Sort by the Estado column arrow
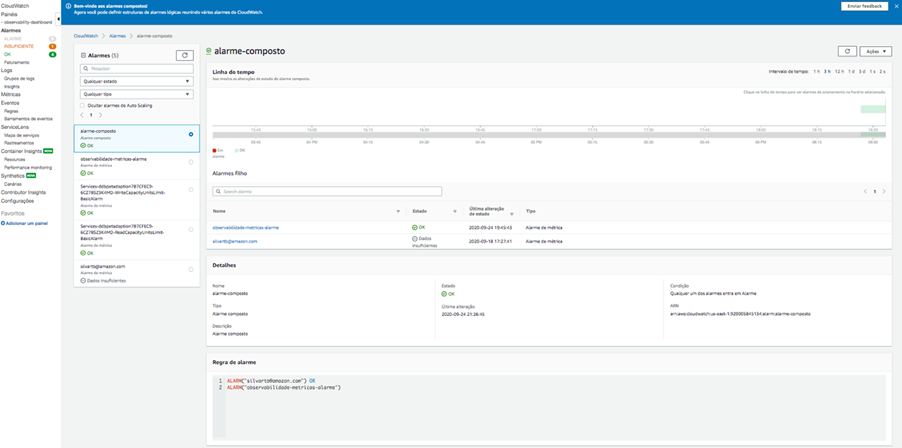This screenshot has width=902, height=448. 454,212
